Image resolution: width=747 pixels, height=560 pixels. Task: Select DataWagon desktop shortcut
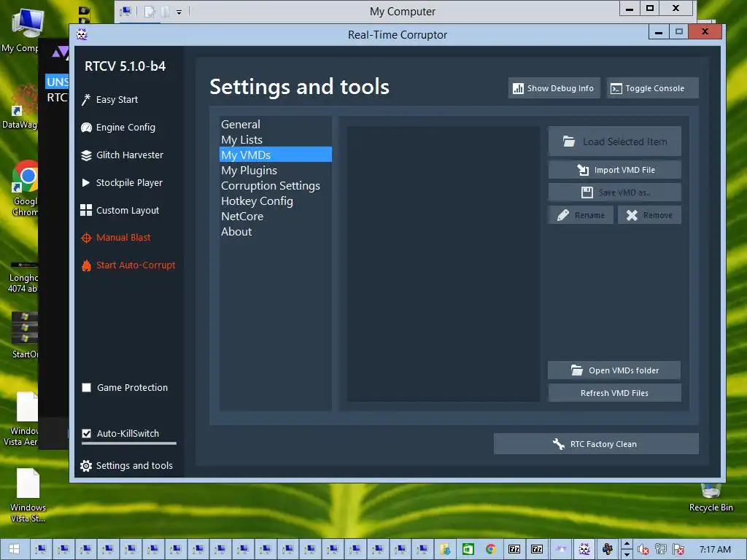[x=20, y=107]
